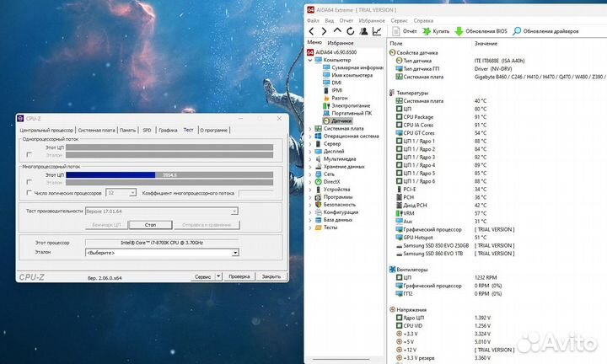
Task: Open the Файл menu in AIDA64
Action: 313,20
